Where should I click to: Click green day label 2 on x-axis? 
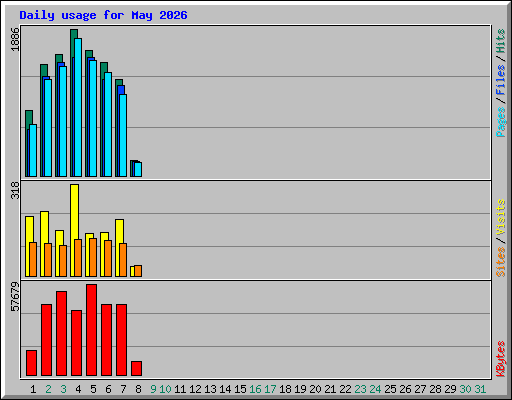pyautogui.click(x=48, y=389)
